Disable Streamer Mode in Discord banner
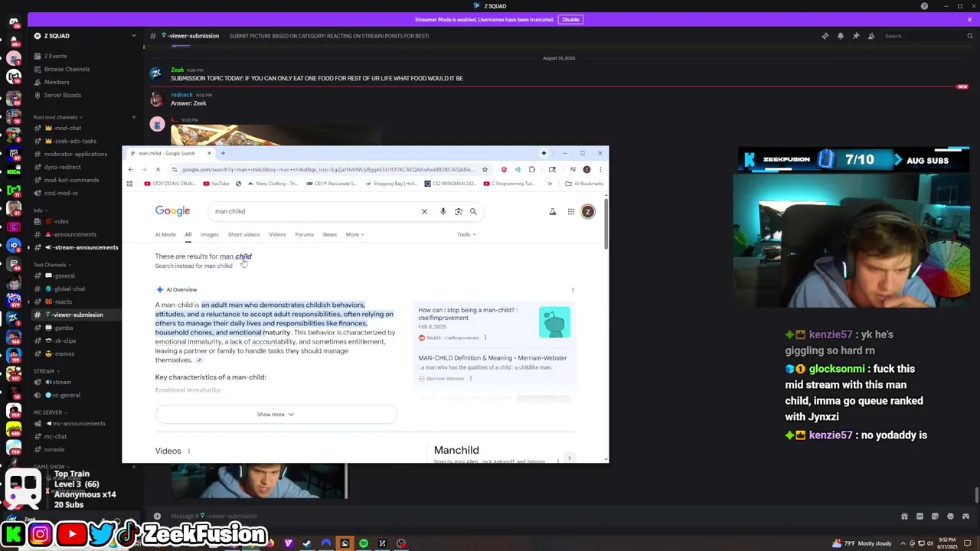Image resolution: width=980 pixels, height=551 pixels. (570, 19)
